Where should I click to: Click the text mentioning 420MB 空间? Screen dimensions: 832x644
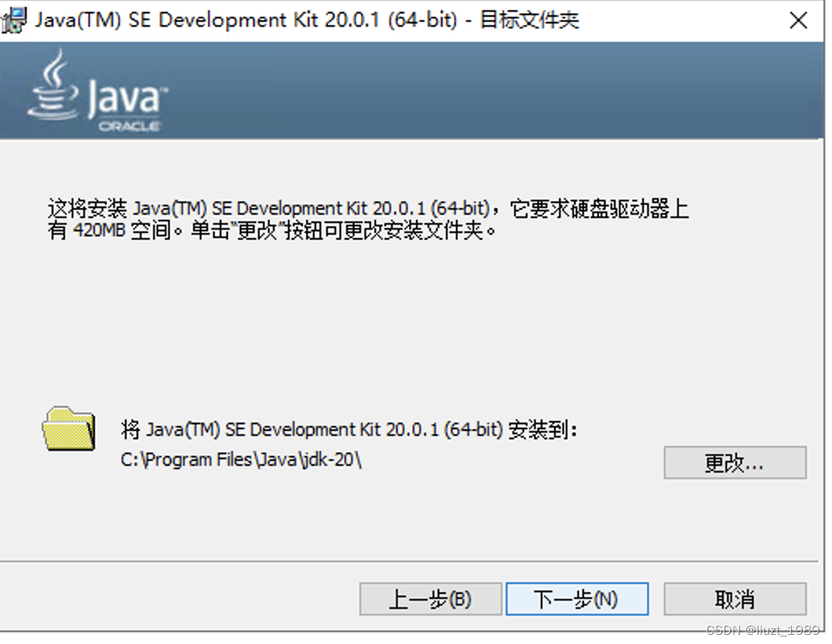[272, 230]
